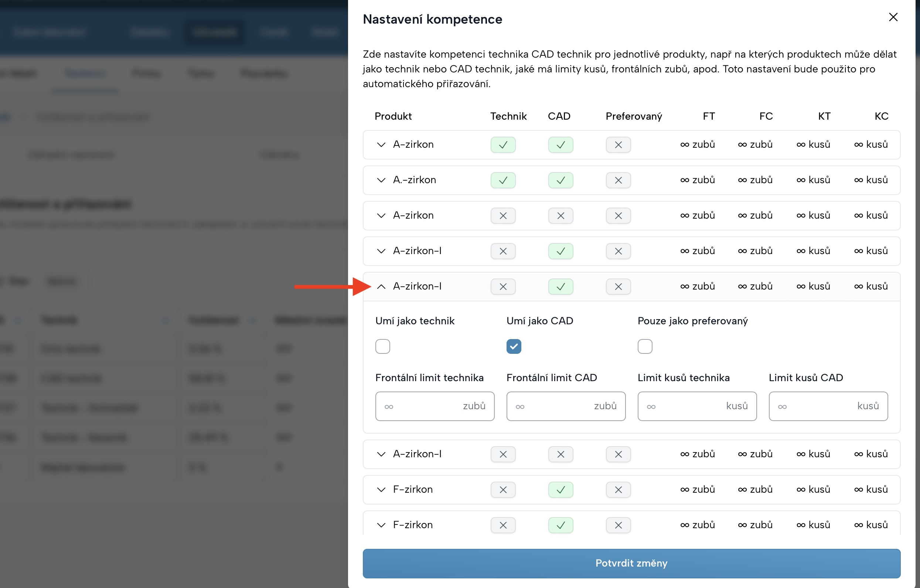Toggle Technik X icon on first F-zirkon row
The width and height of the screenshot is (920, 588).
(x=503, y=489)
